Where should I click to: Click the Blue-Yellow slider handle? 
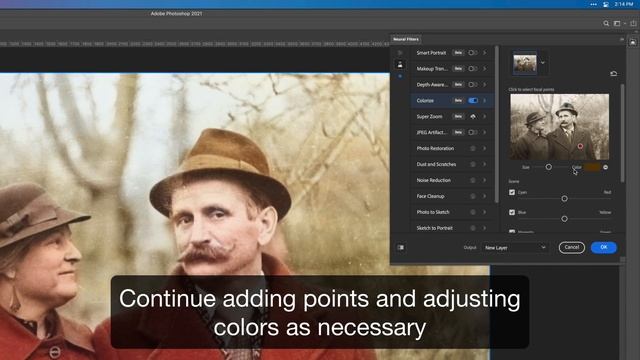[564, 219]
